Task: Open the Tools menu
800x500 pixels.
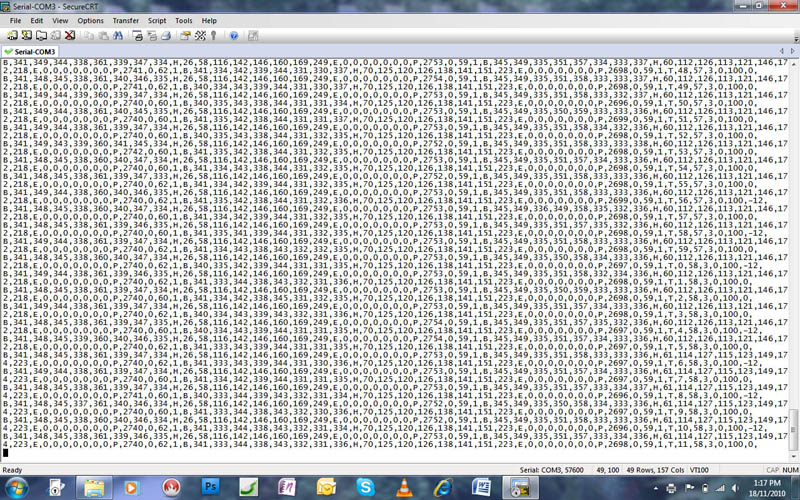Action: click(x=184, y=20)
